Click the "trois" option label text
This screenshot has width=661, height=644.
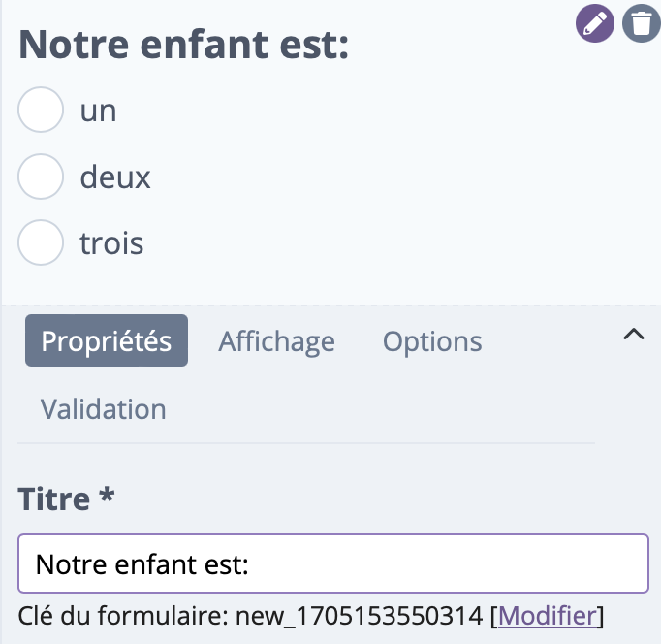coord(111,243)
